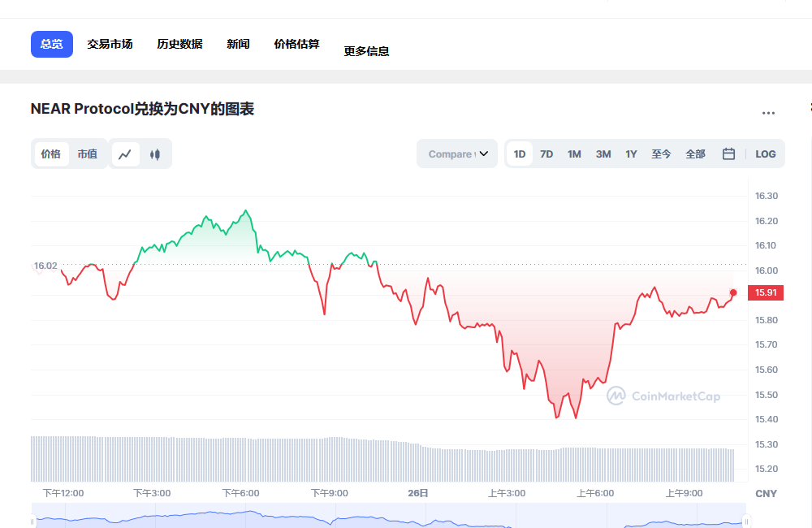Click the 15.20 price axis label
Screen dimensions: 812x528
coord(767,469)
